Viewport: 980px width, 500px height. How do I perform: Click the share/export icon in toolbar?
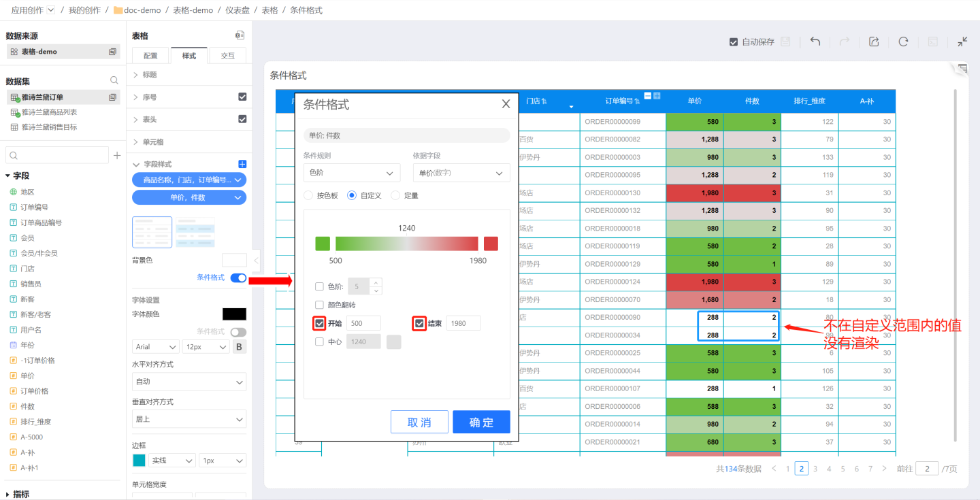[874, 41]
